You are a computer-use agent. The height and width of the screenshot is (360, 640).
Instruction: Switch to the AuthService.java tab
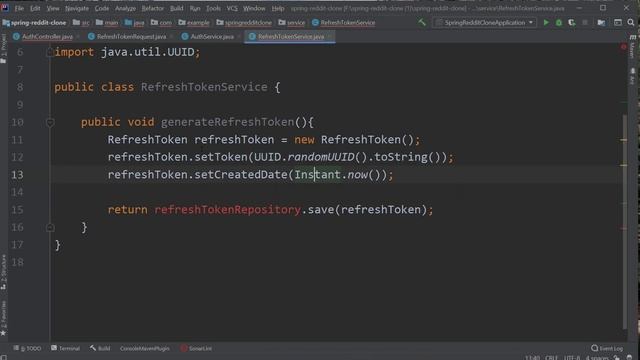[209, 36]
